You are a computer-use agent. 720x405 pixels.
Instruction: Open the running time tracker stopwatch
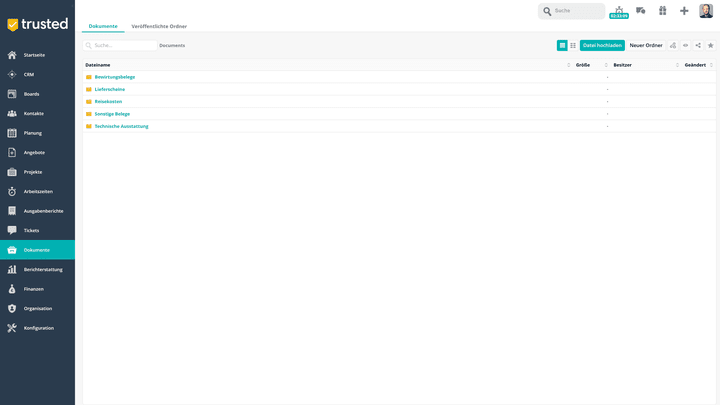tap(618, 11)
